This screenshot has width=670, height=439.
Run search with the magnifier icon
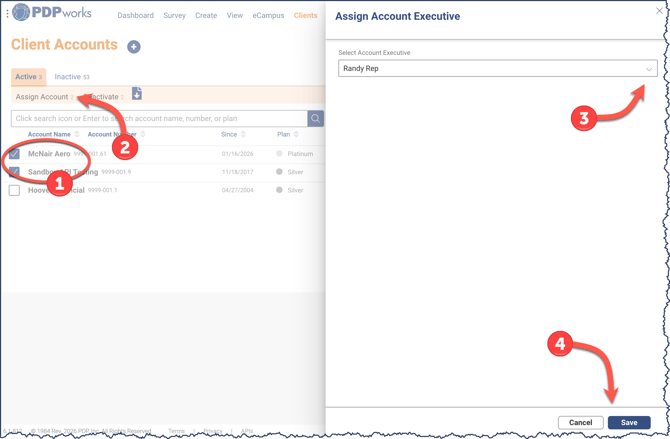pyautogui.click(x=315, y=118)
